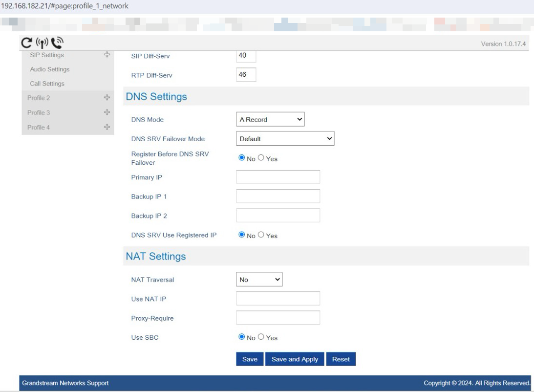Expand SIP Settings plus icon
Viewport: 534px width, 392px height.
pos(107,55)
